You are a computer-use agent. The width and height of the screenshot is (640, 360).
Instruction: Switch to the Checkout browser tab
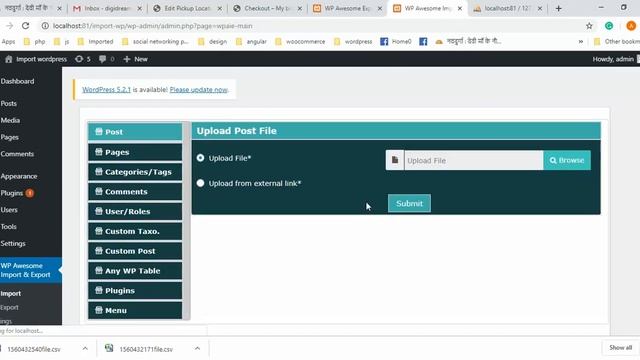pos(267,8)
